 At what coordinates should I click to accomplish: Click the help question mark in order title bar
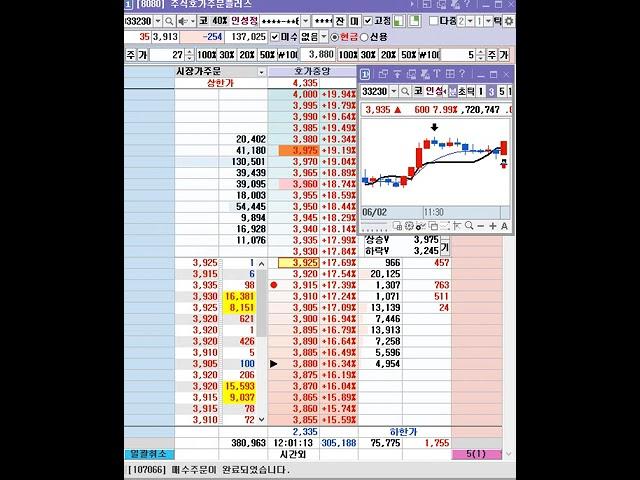coord(467,4)
